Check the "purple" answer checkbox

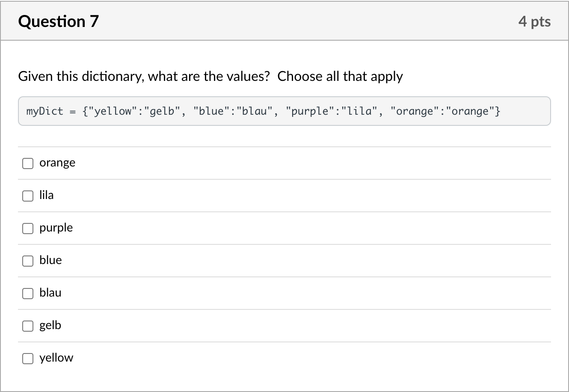pos(27,228)
